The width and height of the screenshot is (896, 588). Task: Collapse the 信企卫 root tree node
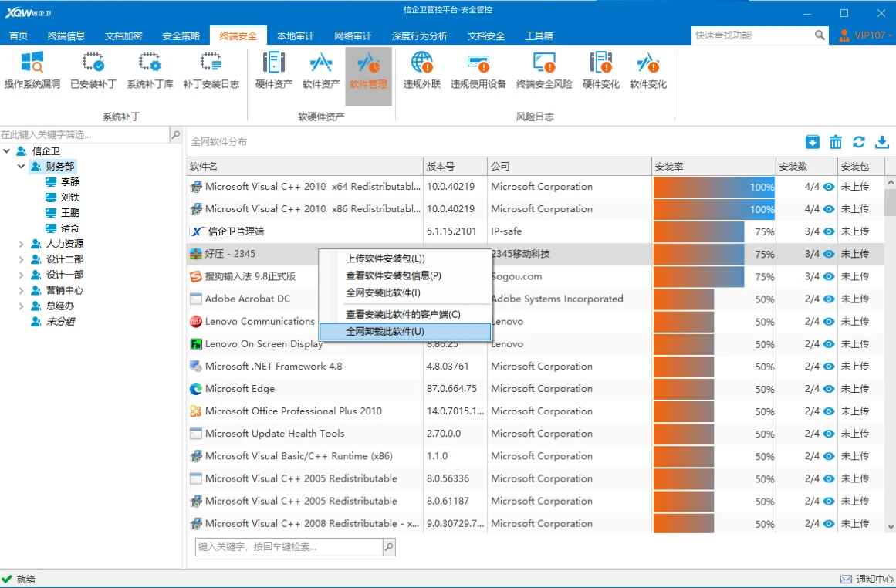[7, 150]
